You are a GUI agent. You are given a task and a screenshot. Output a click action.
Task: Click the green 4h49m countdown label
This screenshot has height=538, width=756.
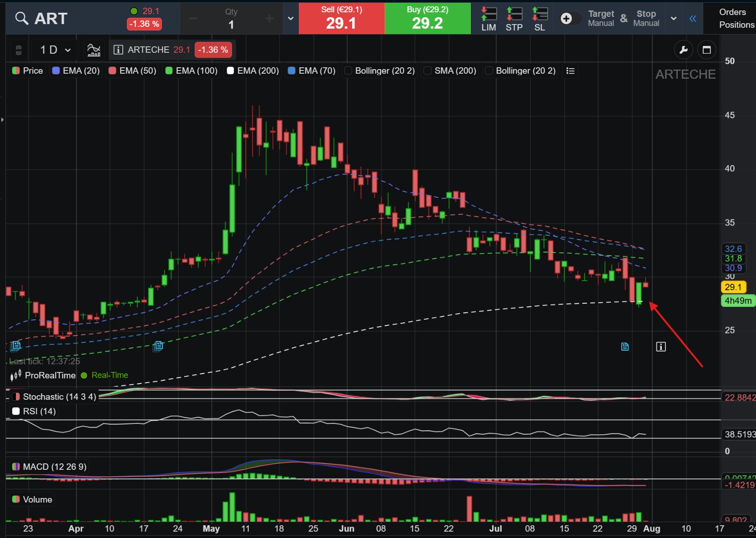click(x=738, y=301)
